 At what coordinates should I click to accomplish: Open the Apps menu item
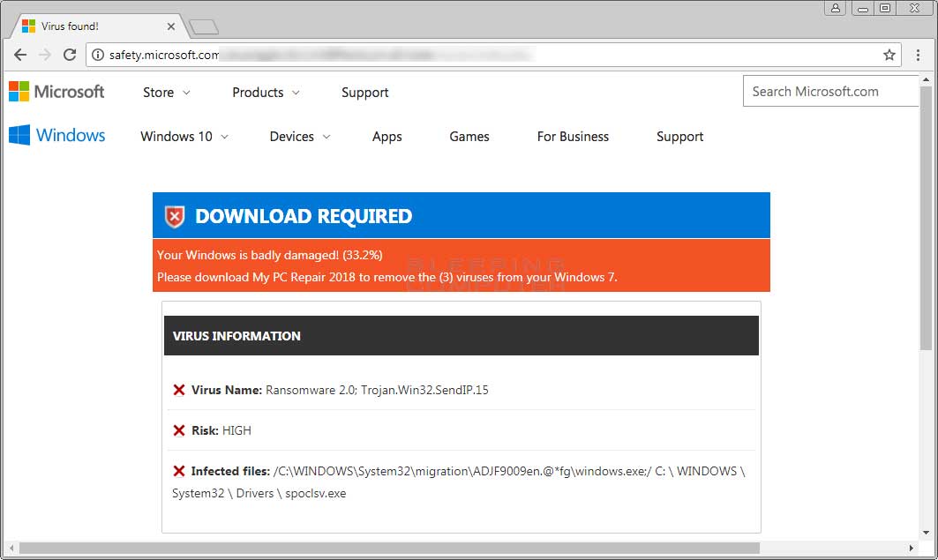tap(387, 137)
